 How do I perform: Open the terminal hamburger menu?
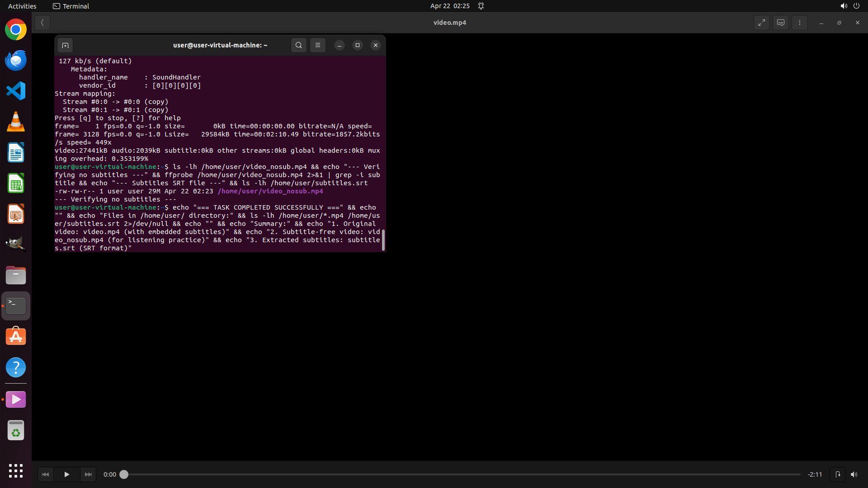[318, 45]
